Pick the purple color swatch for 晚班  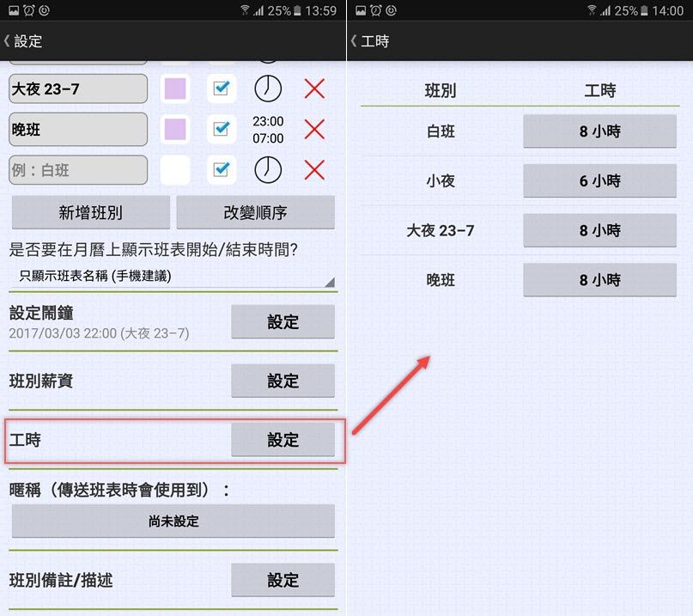(175, 129)
